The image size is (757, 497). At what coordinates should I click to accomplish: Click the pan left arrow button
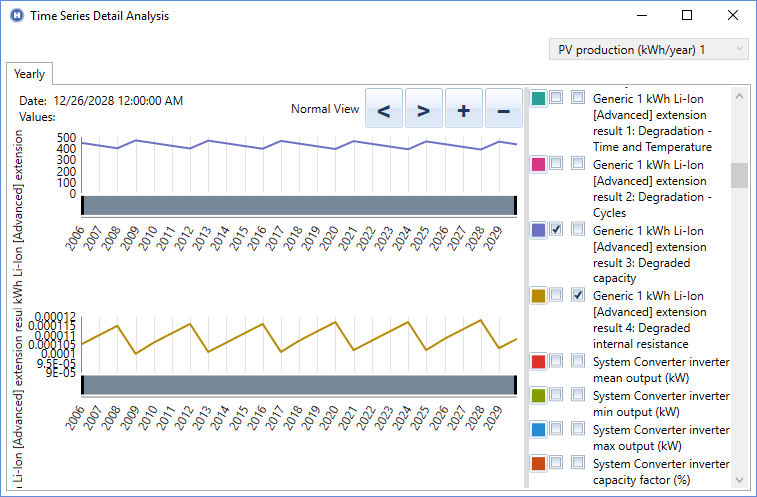(384, 109)
